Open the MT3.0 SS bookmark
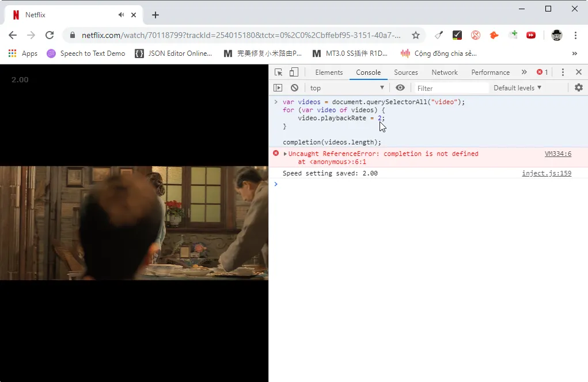The height and width of the screenshot is (382, 588). (x=350, y=54)
